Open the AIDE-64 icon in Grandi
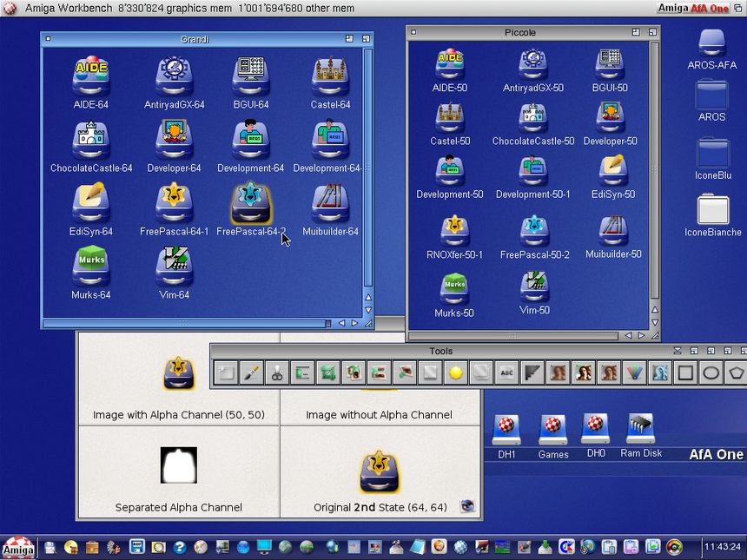Image resolution: width=747 pixels, height=560 pixels. click(90, 78)
